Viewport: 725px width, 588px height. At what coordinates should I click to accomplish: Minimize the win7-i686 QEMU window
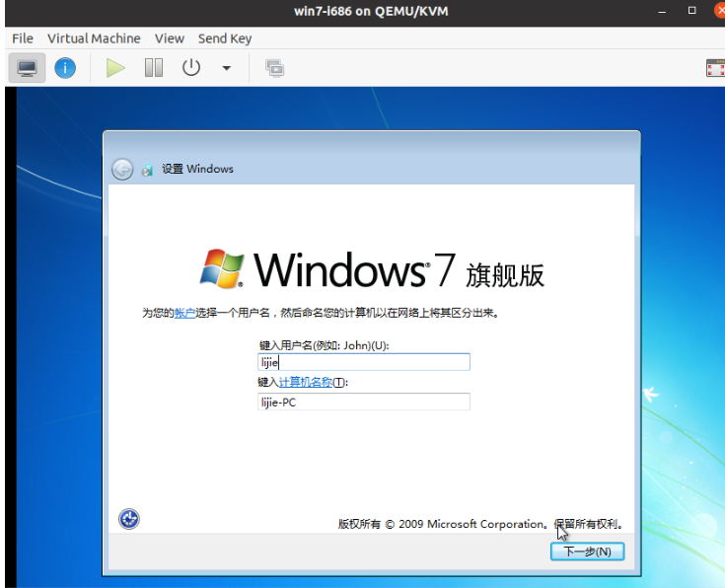click(x=662, y=11)
